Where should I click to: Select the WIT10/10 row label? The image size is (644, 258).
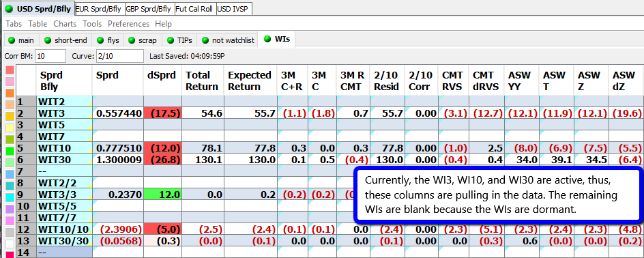coord(65,229)
